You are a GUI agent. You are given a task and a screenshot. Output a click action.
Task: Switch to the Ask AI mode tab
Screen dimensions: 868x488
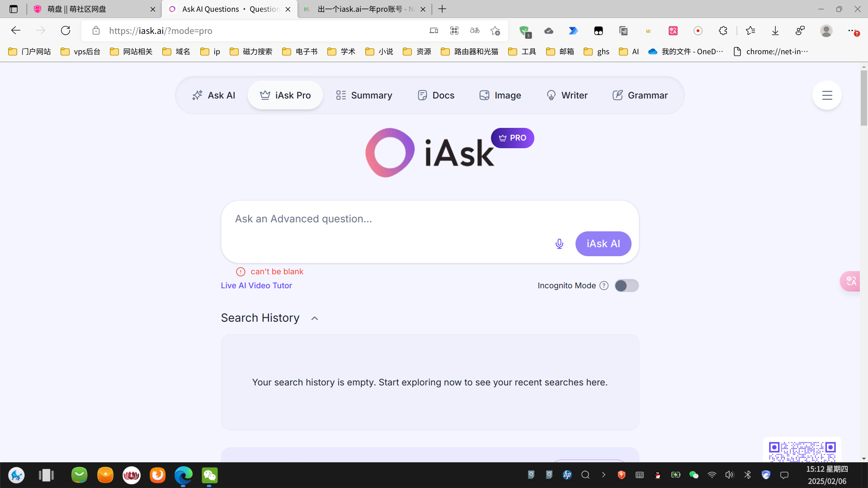point(213,95)
